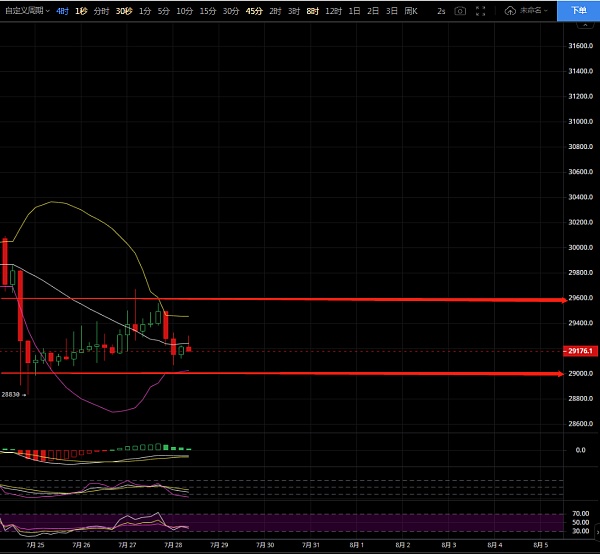Viewport: 600px width, 554px height.
Task: Click the cloud upload save icon
Action: [510, 11]
